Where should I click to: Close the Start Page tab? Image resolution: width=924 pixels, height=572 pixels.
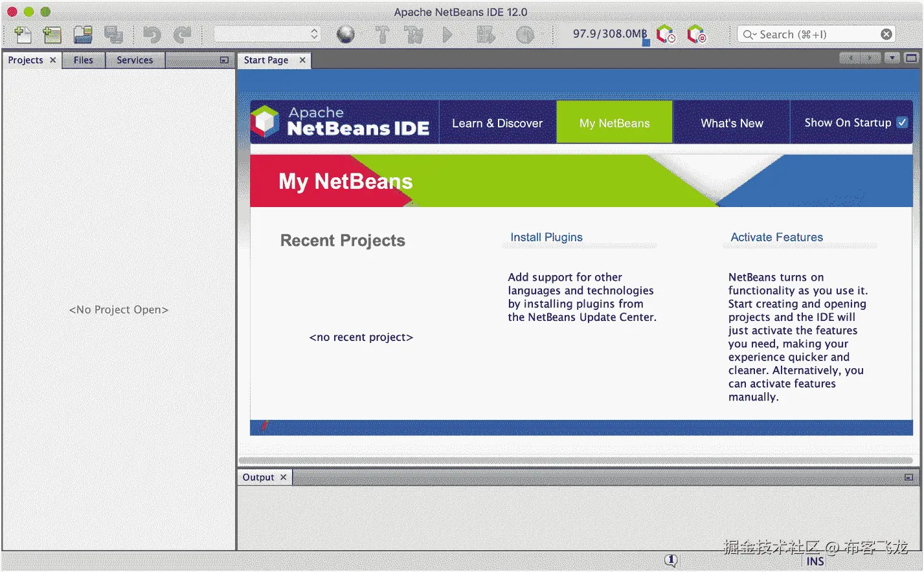pos(302,60)
